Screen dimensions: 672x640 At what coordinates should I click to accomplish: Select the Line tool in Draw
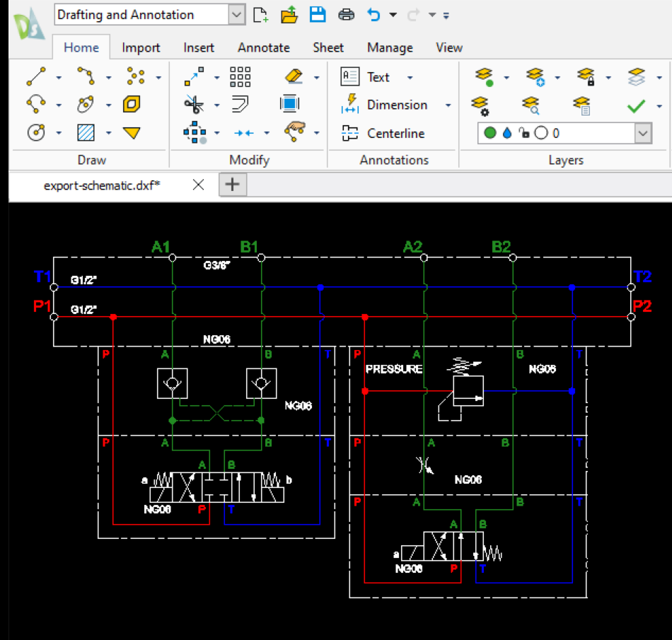(36, 76)
